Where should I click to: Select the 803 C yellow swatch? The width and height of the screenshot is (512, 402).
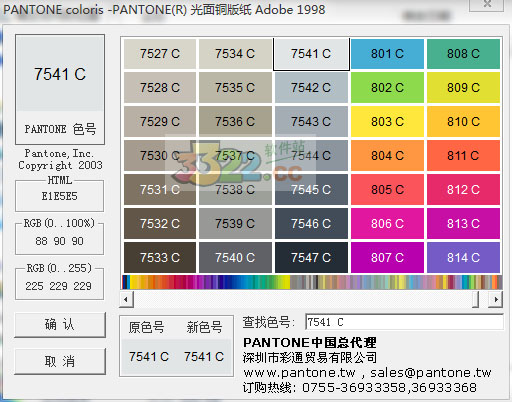coord(387,122)
